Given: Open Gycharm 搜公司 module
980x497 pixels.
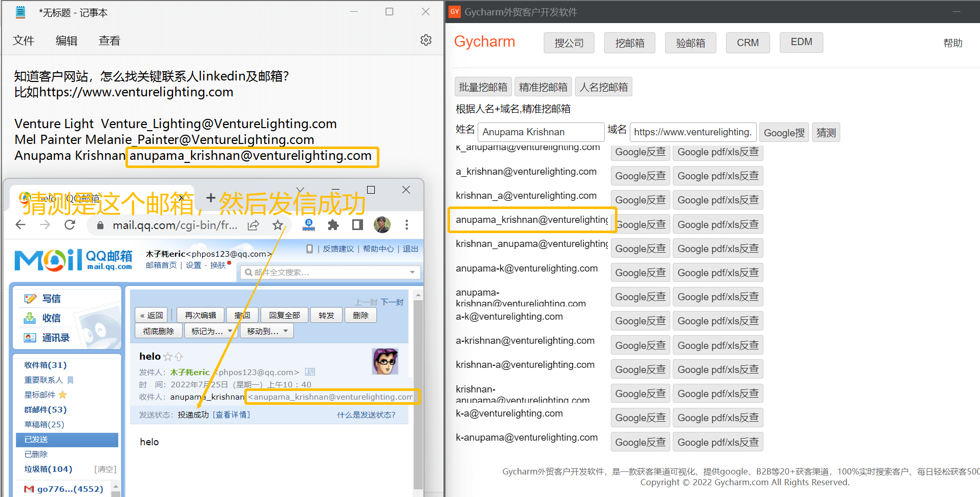Looking at the screenshot, I should click(x=569, y=43).
